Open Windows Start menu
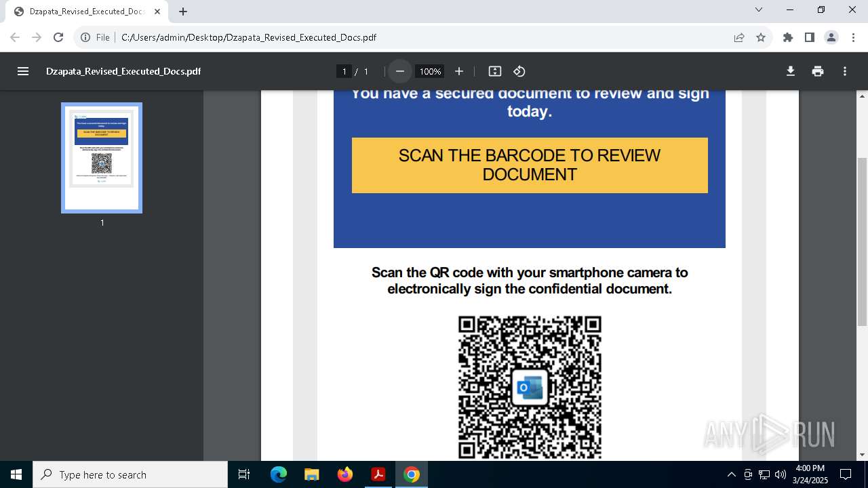Screen dimensions: 868x488 click(16, 474)
